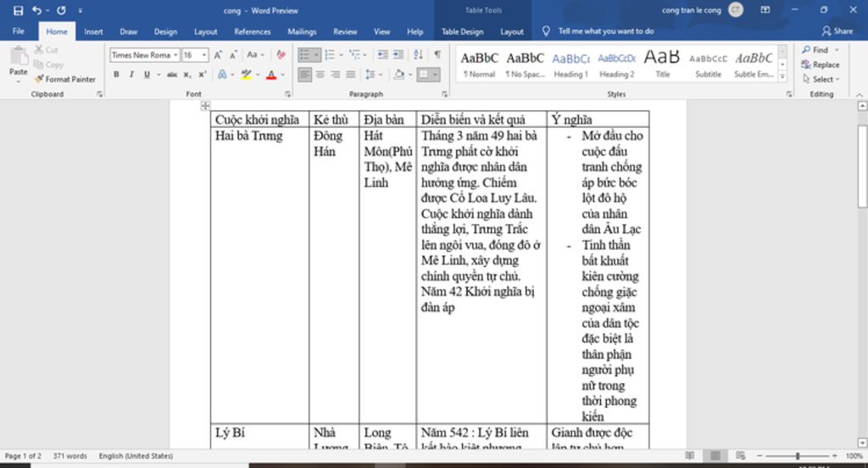Adjust the zoom slider
This screenshot has width=868, height=468.
point(797,456)
